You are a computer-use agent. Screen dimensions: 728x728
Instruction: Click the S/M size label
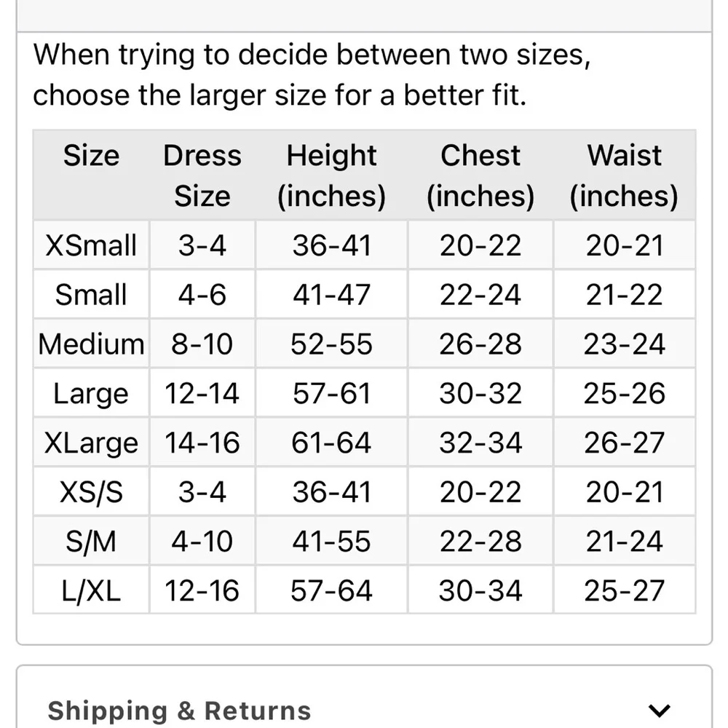coord(91,541)
